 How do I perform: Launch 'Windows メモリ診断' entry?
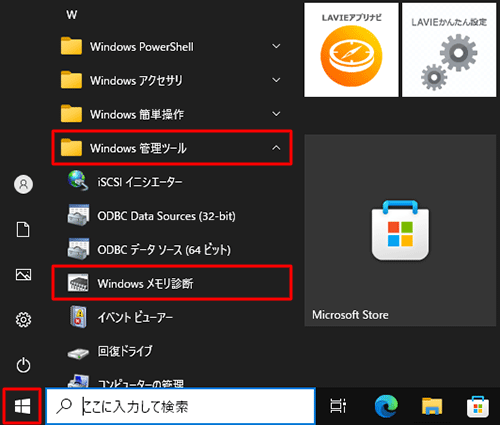(172, 283)
